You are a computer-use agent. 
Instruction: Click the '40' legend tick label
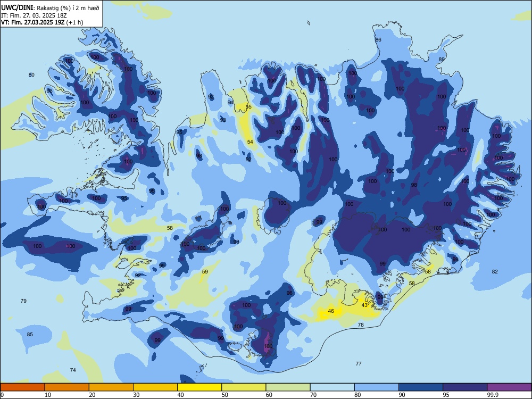(180, 395)
